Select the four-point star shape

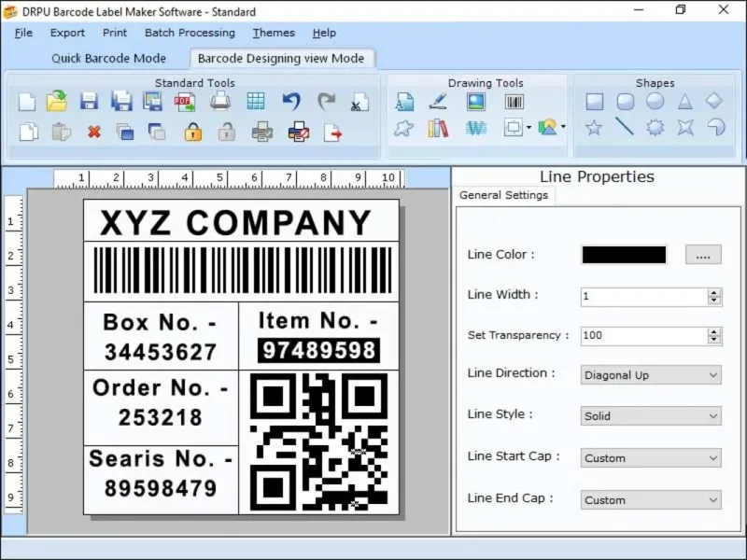(685, 127)
